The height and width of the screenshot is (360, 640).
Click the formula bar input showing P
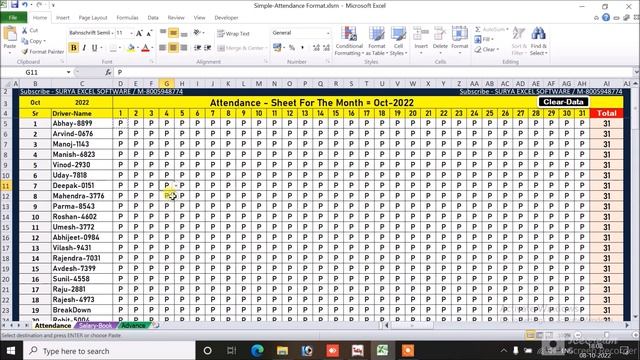click(373, 72)
